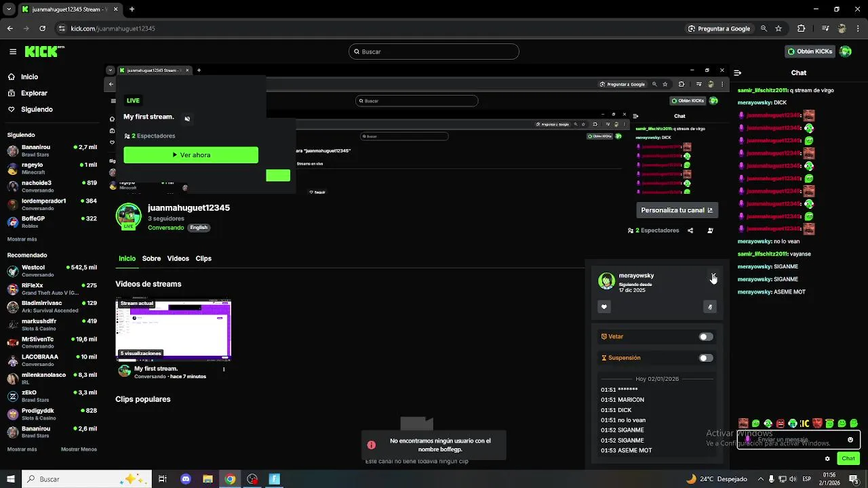Open rageylo Minecraft channel
Screen dimensions: 868x488
52,168
